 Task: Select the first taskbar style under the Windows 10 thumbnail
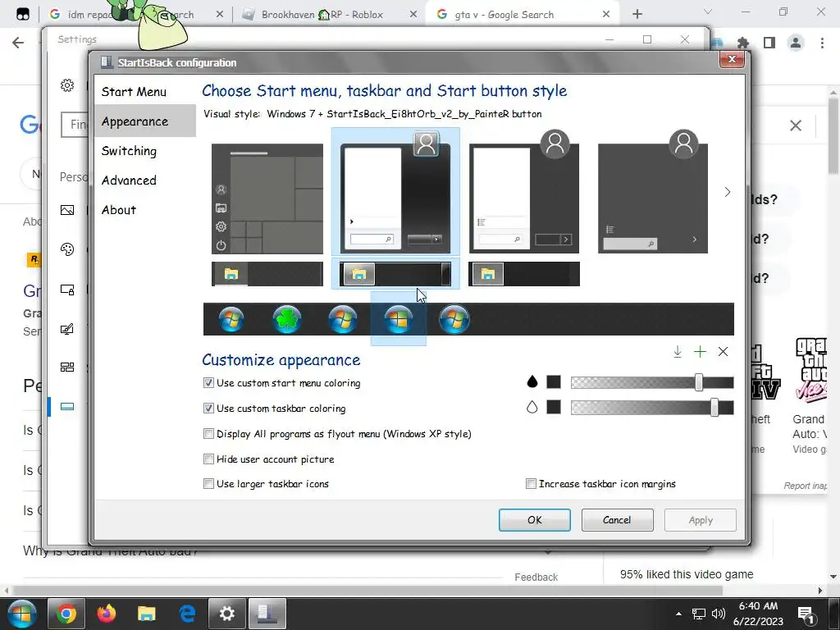267,274
